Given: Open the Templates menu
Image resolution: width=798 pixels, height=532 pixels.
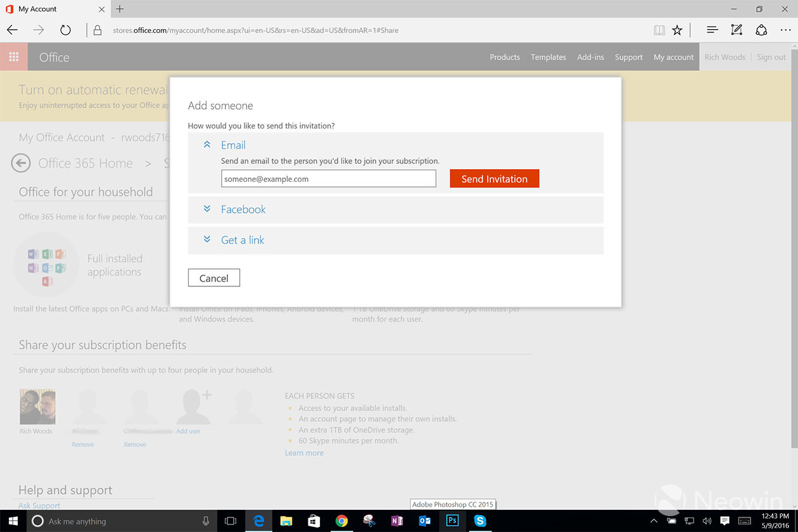Looking at the screenshot, I should pos(548,57).
